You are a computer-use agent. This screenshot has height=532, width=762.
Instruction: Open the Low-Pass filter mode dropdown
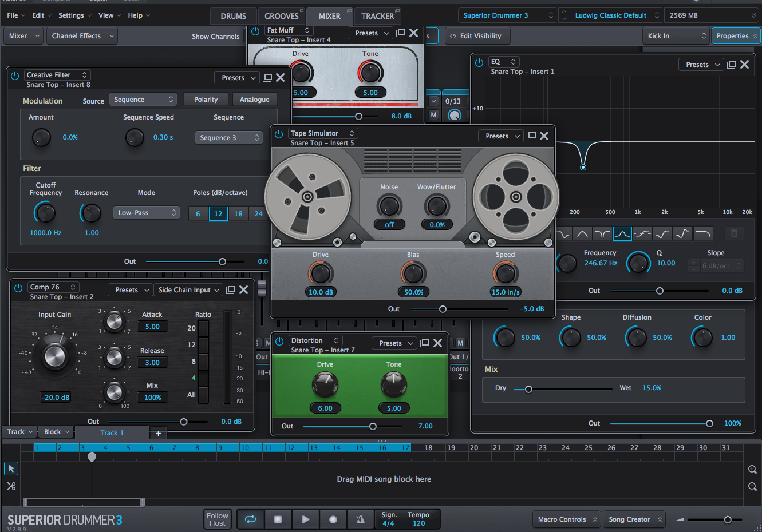146,212
